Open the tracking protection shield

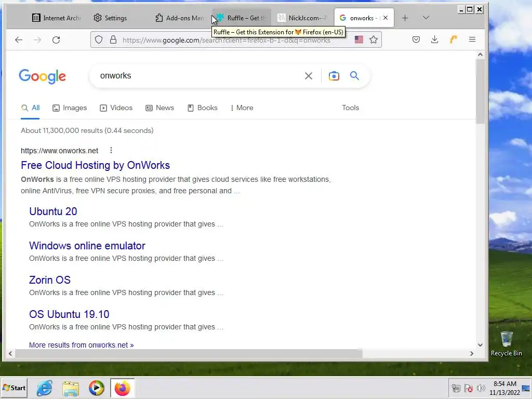(x=99, y=39)
